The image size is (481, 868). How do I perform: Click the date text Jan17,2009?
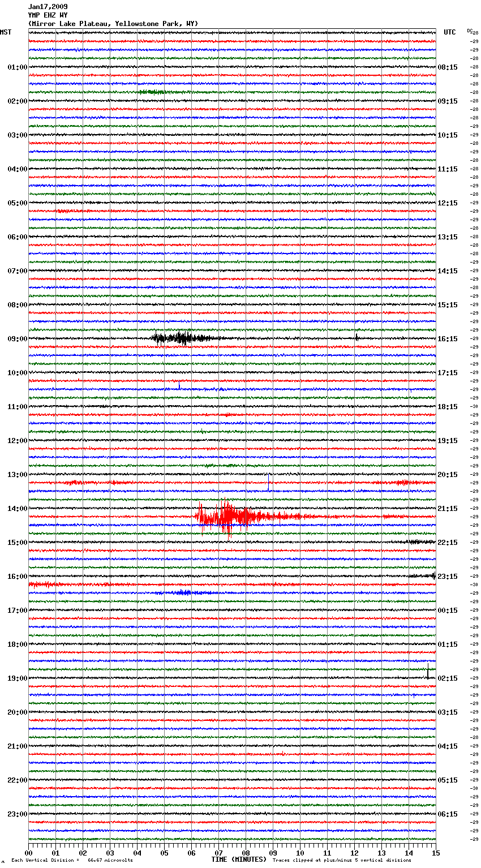48,7
